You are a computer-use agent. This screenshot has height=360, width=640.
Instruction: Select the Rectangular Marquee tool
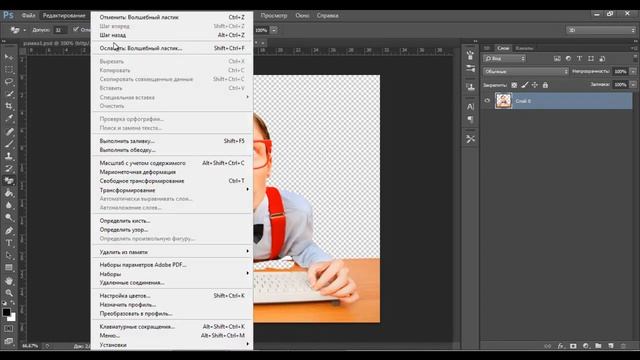pos(9,69)
